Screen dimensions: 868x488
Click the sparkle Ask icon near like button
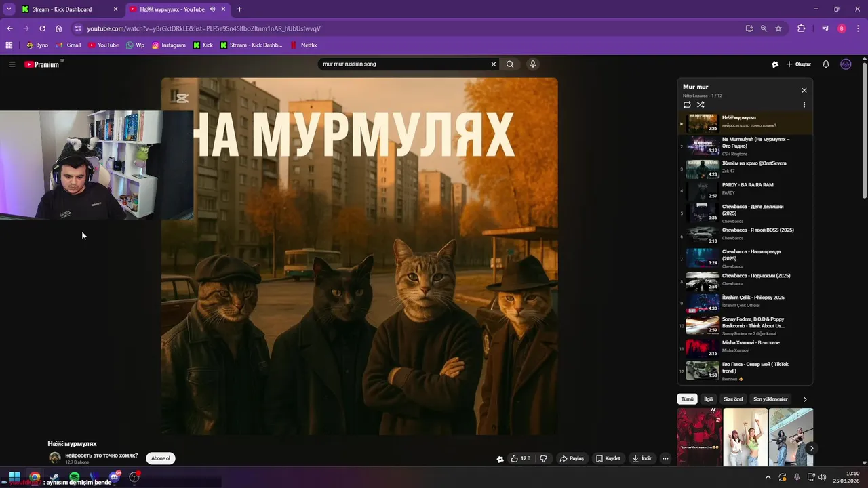tap(500, 459)
